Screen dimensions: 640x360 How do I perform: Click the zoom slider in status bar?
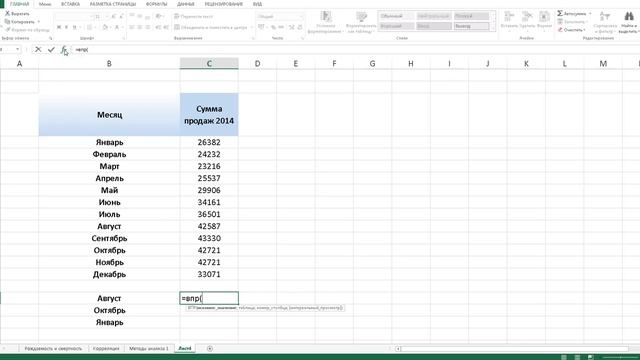click(x=621, y=357)
